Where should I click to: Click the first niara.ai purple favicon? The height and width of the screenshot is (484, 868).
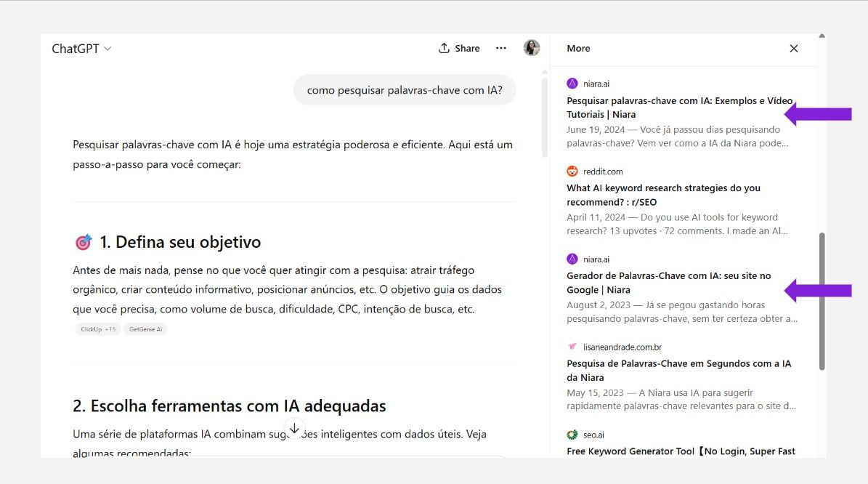coord(572,84)
